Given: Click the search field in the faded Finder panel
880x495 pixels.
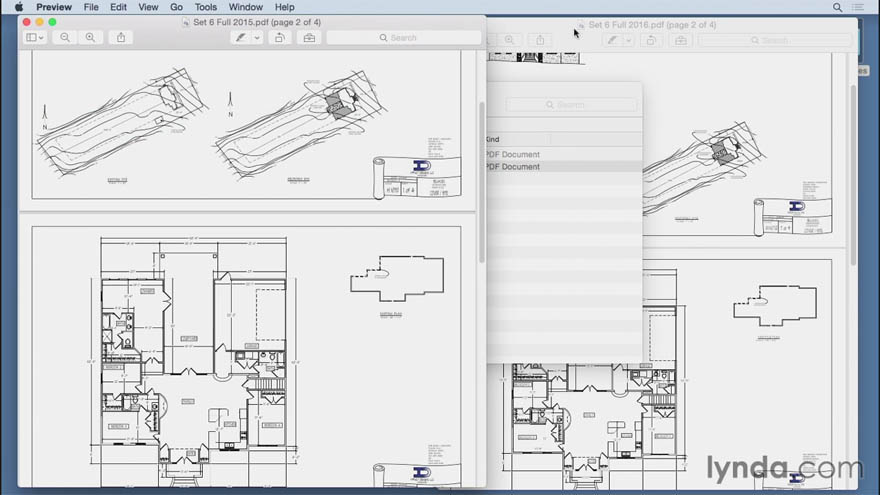Looking at the screenshot, I should point(571,105).
